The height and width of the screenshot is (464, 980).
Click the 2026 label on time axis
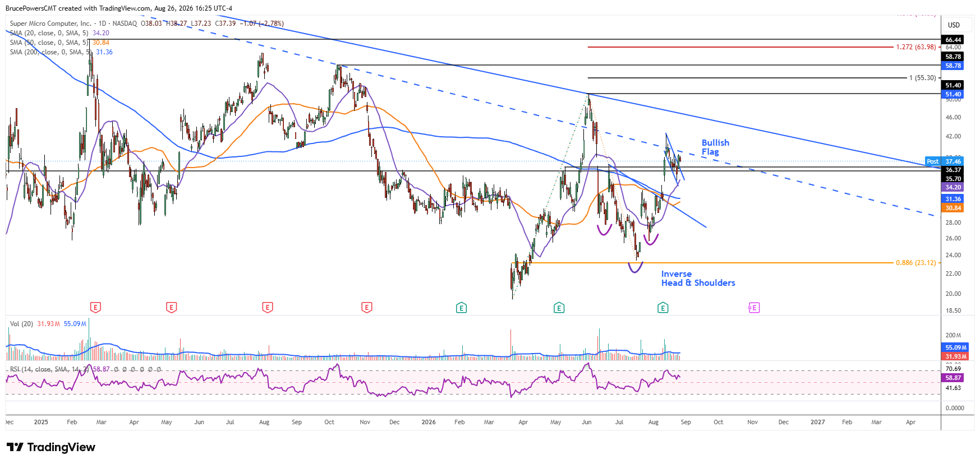[x=429, y=422]
